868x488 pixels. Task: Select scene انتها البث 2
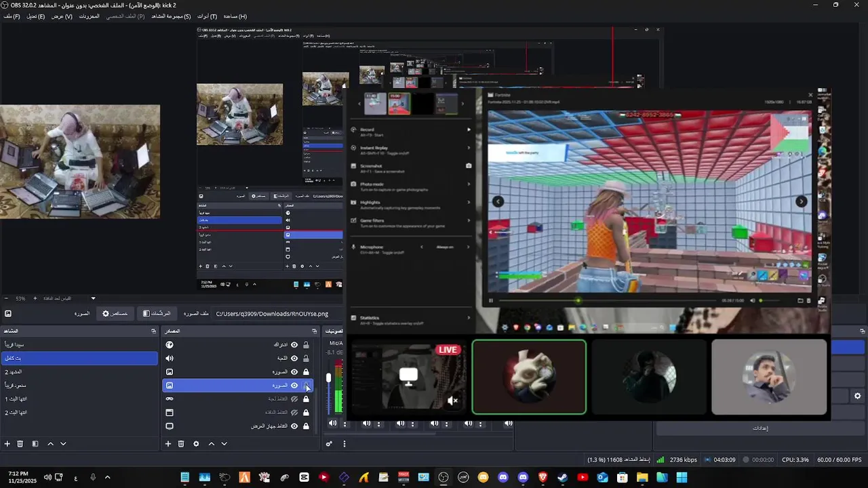point(79,412)
